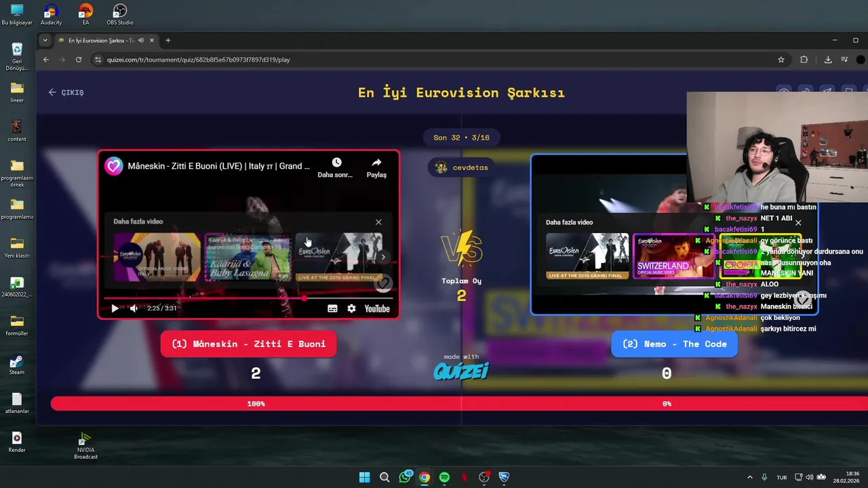Open the Windows Start menu

(364, 477)
